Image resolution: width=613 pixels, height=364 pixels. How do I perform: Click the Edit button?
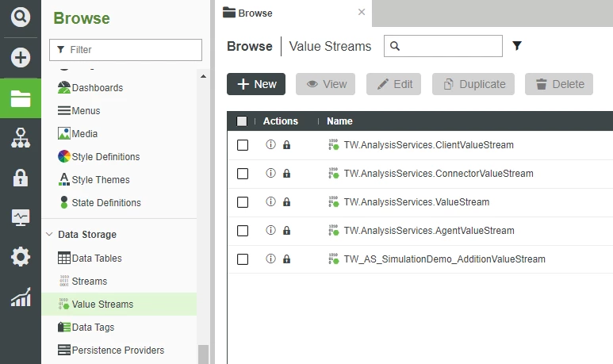pyautogui.click(x=393, y=84)
